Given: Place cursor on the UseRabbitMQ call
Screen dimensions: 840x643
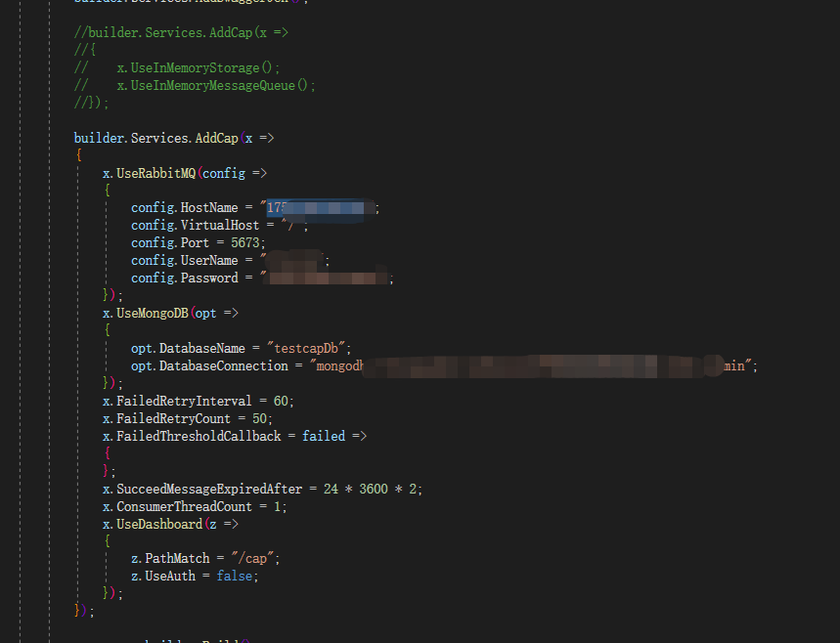Looking at the screenshot, I should (x=147, y=172).
